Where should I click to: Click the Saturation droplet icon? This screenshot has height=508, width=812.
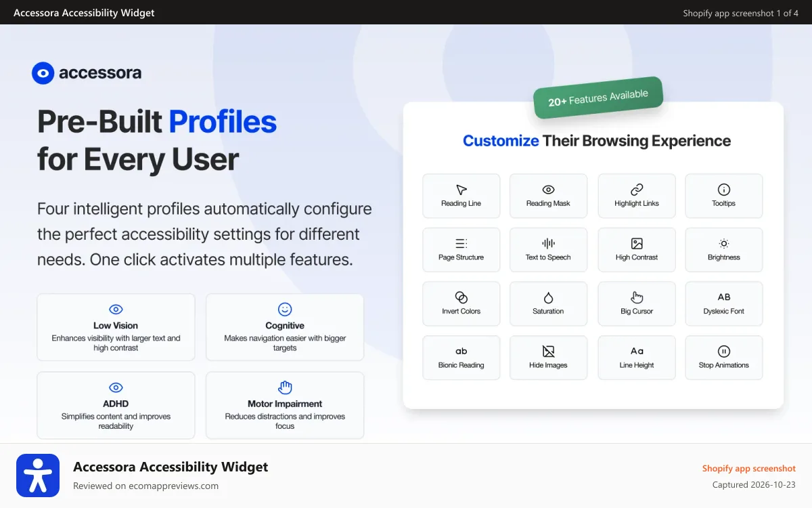tap(548, 297)
